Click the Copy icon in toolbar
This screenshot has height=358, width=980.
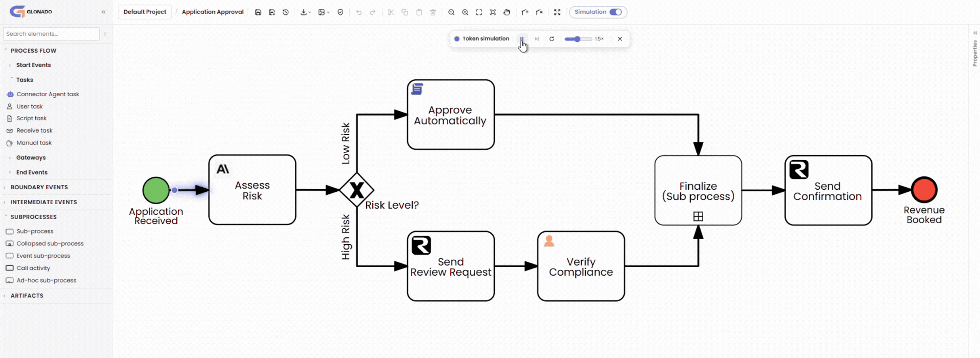coord(405,12)
